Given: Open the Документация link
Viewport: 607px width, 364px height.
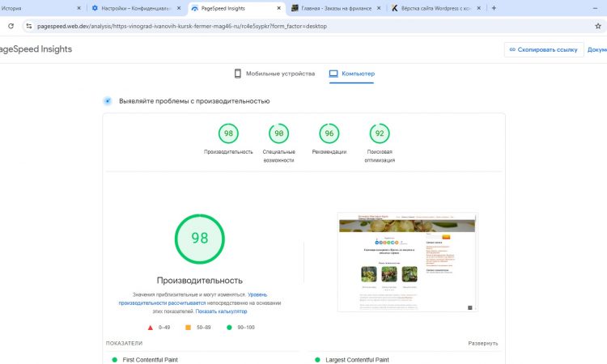Looking at the screenshot, I should [x=597, y=49].
